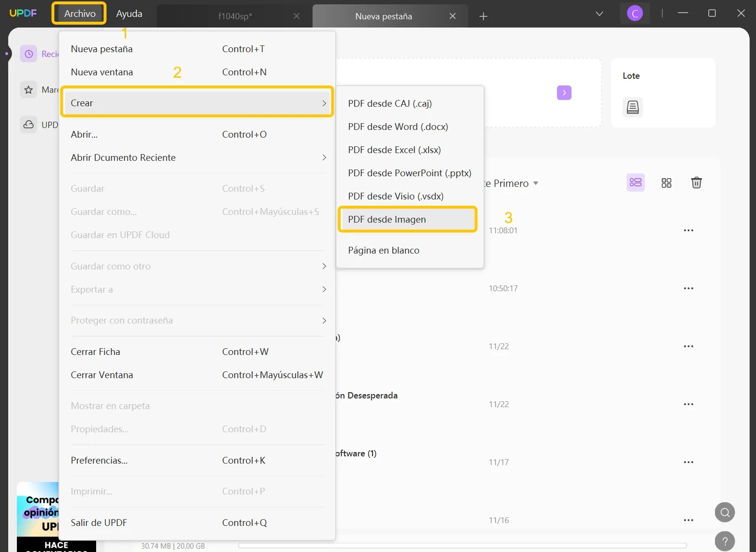The image size is (756, 552).
Task: Close the f1040sp* tab
Action: point(297,16)
